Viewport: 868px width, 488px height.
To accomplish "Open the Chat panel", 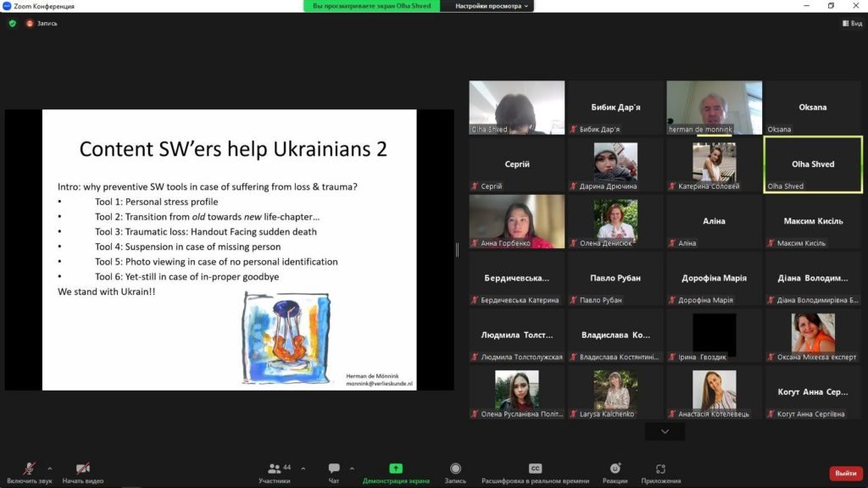I will tap(334, 469).
